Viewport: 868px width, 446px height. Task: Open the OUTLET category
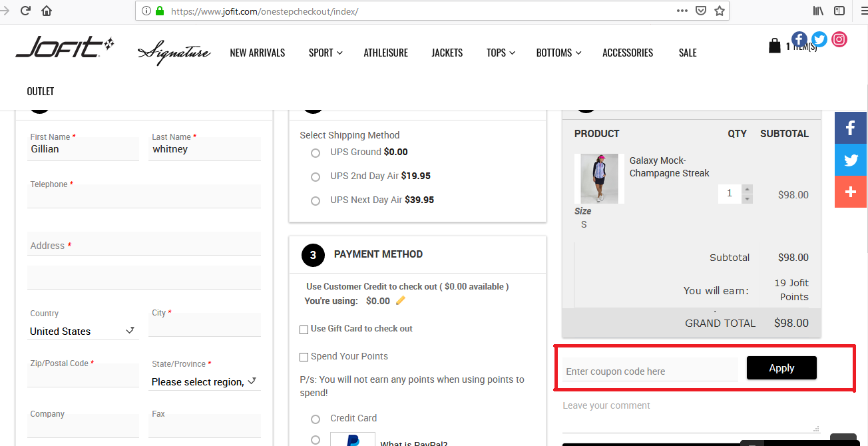pos(41,91)
